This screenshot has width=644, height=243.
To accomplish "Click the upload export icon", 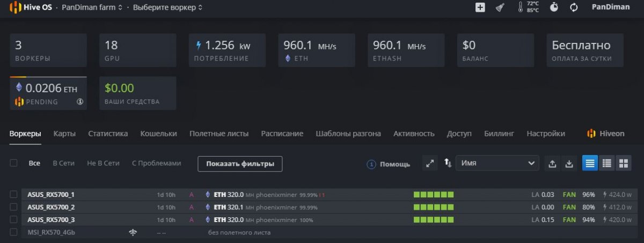I will (x=552, y=164).
